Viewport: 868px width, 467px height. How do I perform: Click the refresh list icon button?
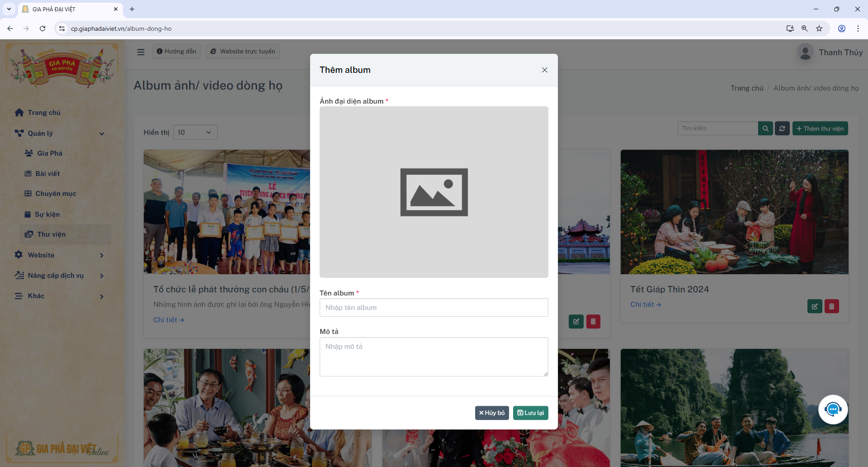(x=782, y=129)
